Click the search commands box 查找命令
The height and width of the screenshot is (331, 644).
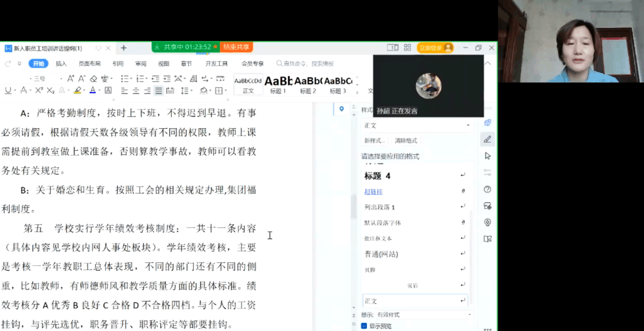tap(306, 64)
